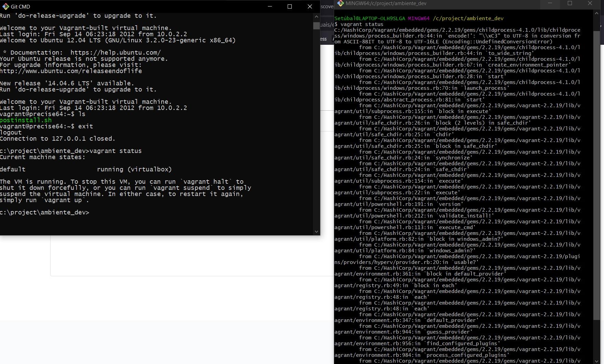Minimize the Git CMD window
Screen dimensions: 604x364
pyautogui.click(x=270, y=6)
